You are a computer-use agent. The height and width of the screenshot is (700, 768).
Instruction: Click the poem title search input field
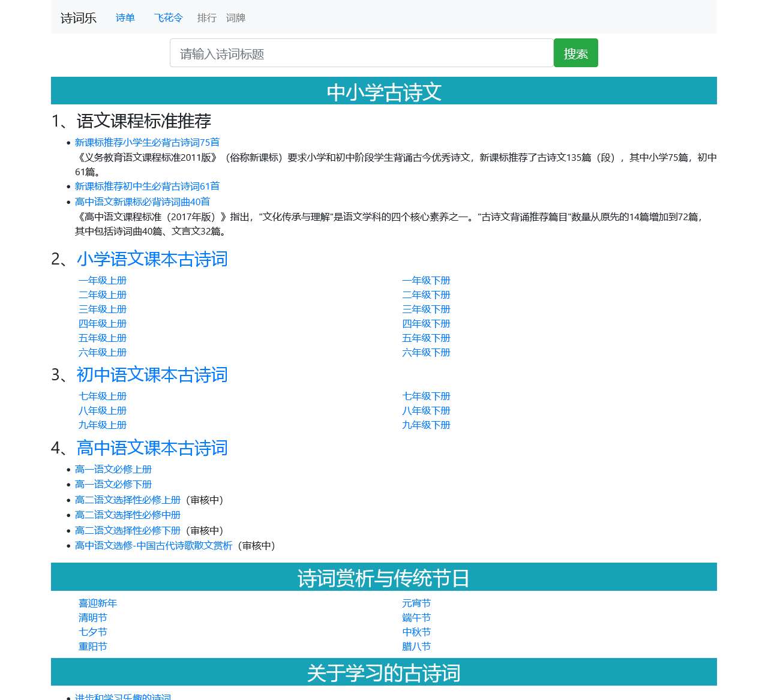pos(361,53)
